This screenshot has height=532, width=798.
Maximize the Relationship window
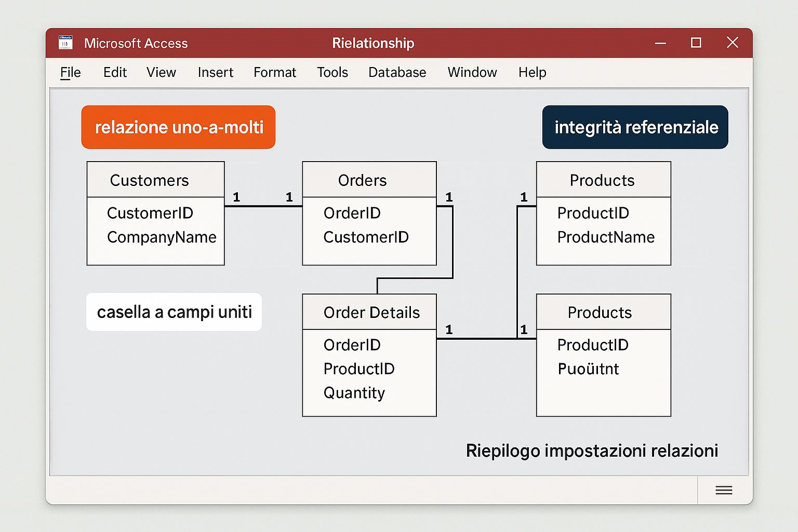coord(696,43)
